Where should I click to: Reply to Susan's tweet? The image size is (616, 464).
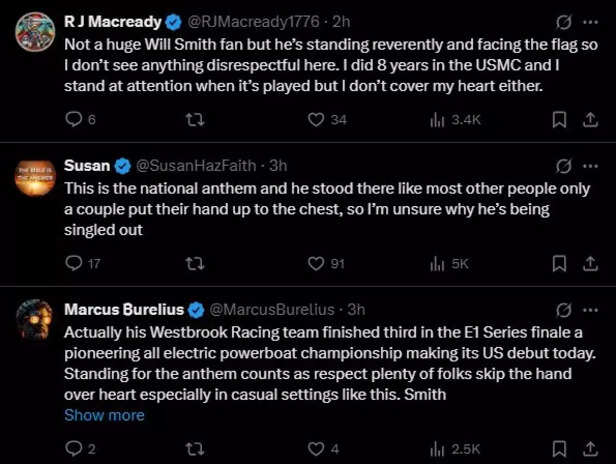tap(73, 264)
